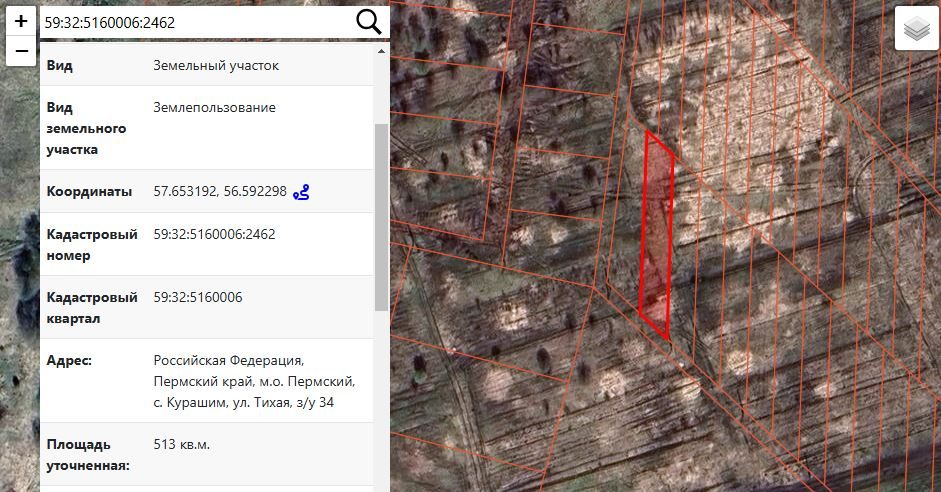Click the Адрес label
Image resolution: width=941 pixels, height=492 pixels.
tap(69, 361)
